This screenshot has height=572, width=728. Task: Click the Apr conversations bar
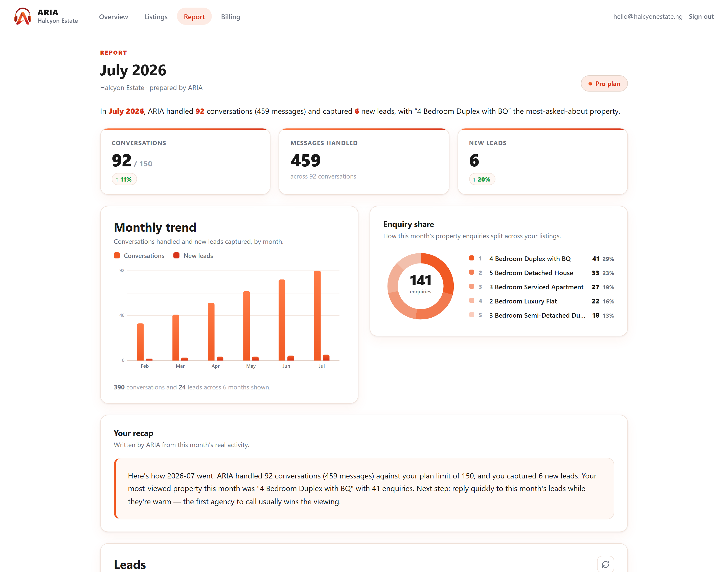coord(211,332)
